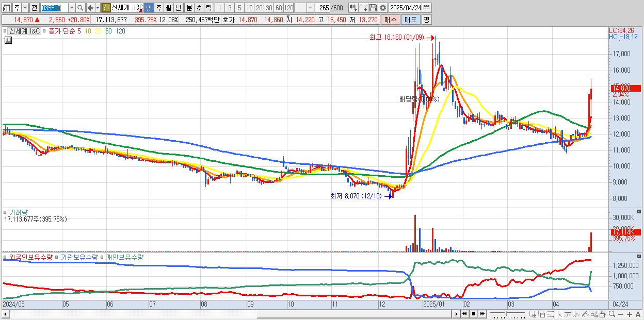Click the stock code input field 035510

(54, 8)
